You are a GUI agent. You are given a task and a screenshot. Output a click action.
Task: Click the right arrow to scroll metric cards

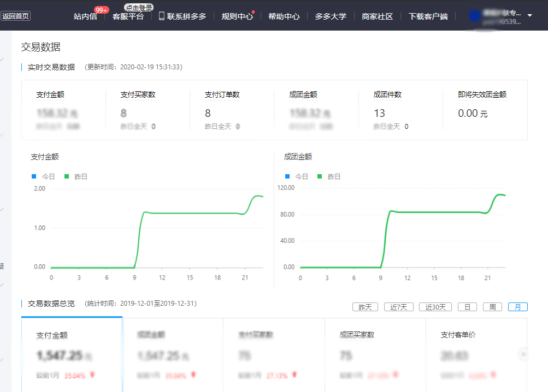(523, 354)
